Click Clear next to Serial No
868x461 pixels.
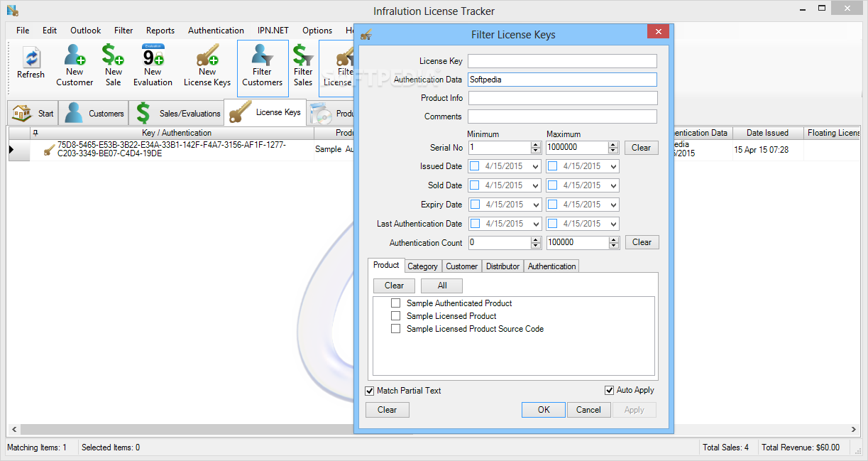tap(642, 148)
